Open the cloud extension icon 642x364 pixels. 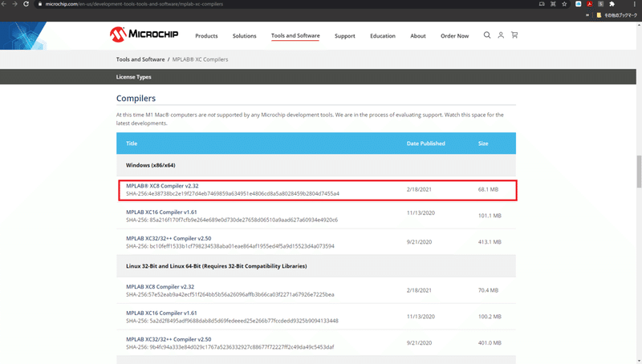578,4
